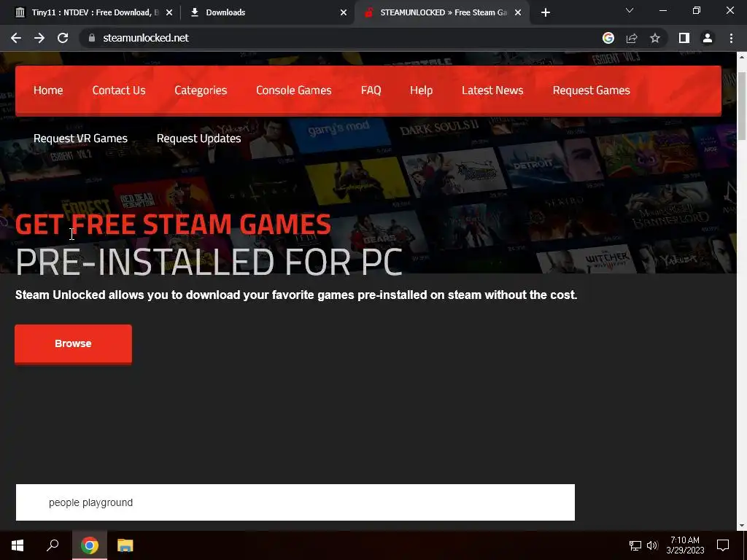Go to Console Games

tap(294, 90)
